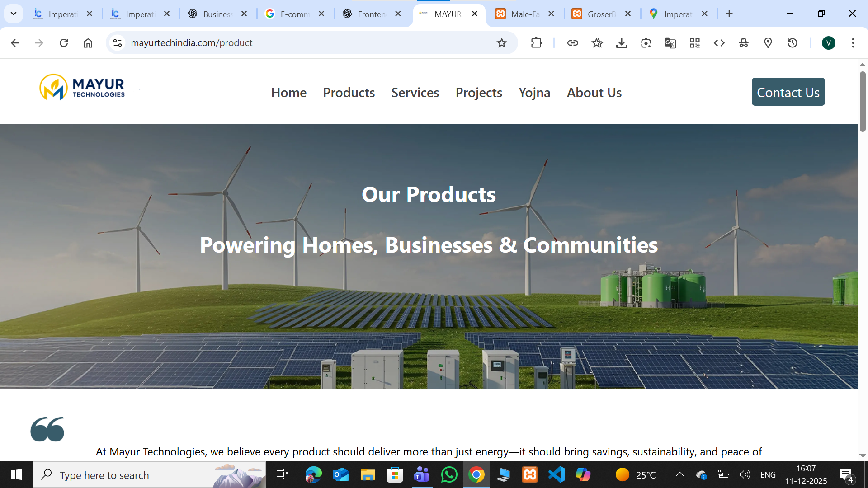This screenshot has width=868, height=488.
Task: Open Visual Studio Code from the taskbar
Action: pos(556,474)
